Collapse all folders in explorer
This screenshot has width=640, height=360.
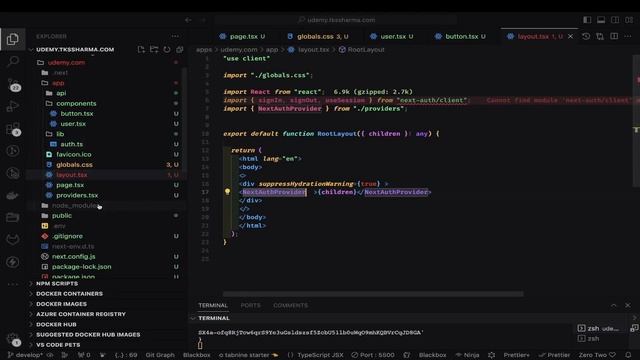click(180, 49)
